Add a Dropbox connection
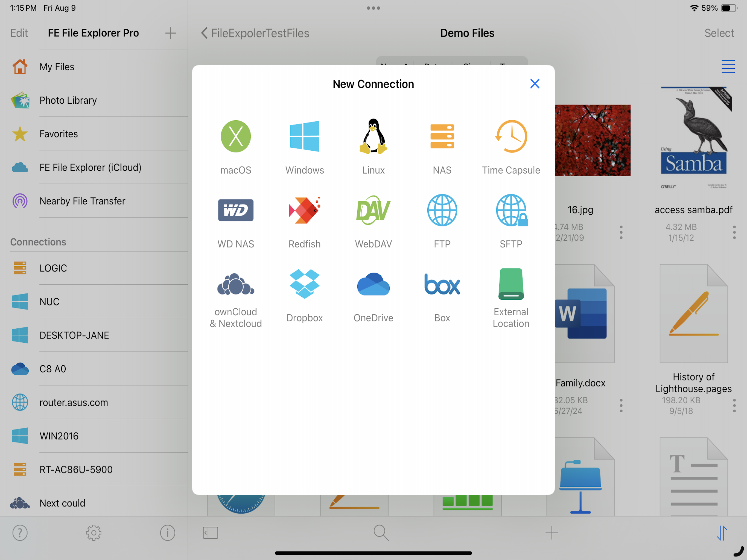Image resolution: width=747 pixels, height=560 pixels. point(304,284)
